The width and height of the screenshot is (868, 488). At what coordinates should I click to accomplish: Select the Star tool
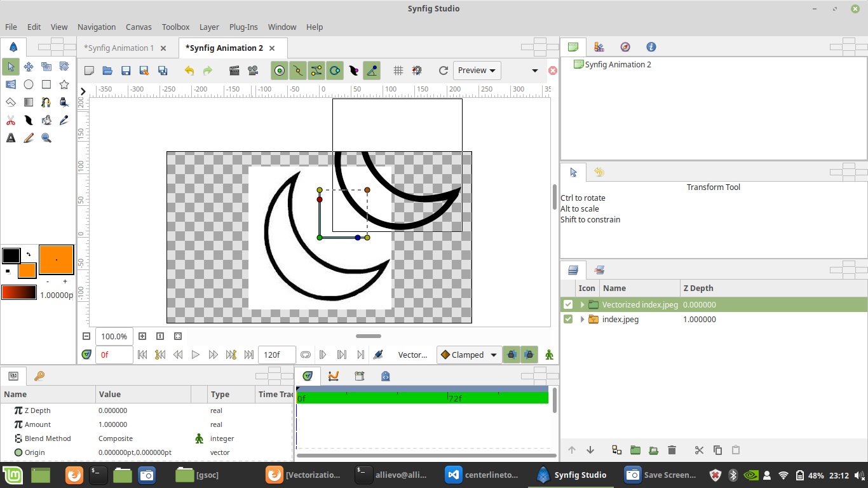tap(64, 84)
